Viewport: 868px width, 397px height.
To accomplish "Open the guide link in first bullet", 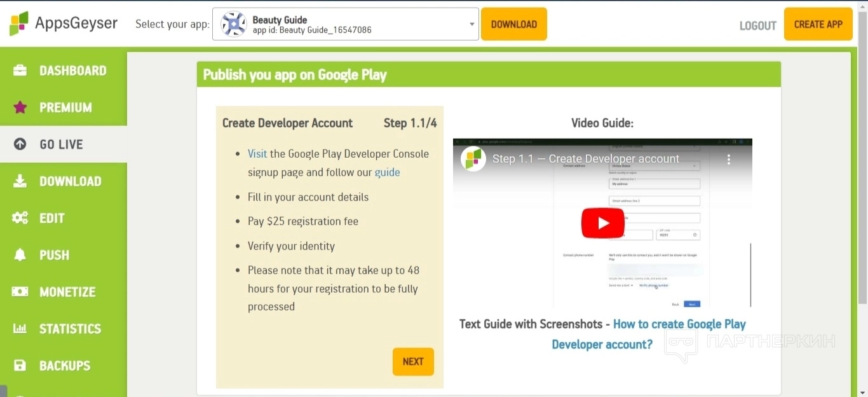I will point(387,172).
